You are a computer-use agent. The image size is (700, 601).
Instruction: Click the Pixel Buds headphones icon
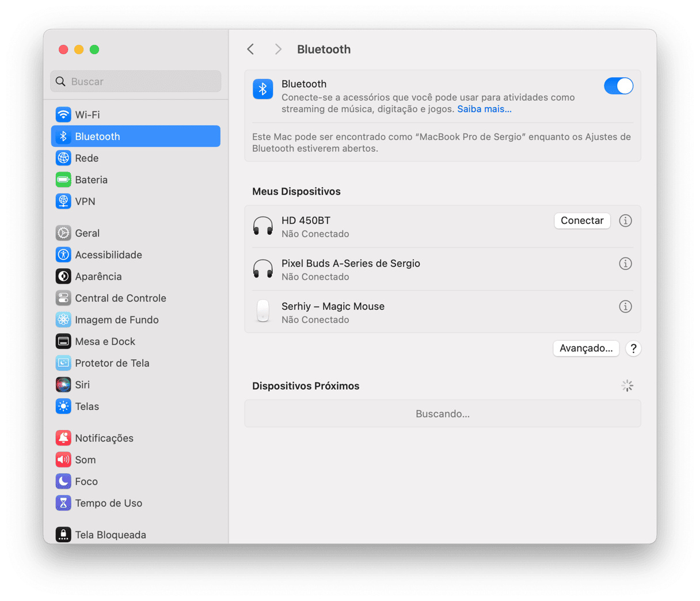coord(263,269)
